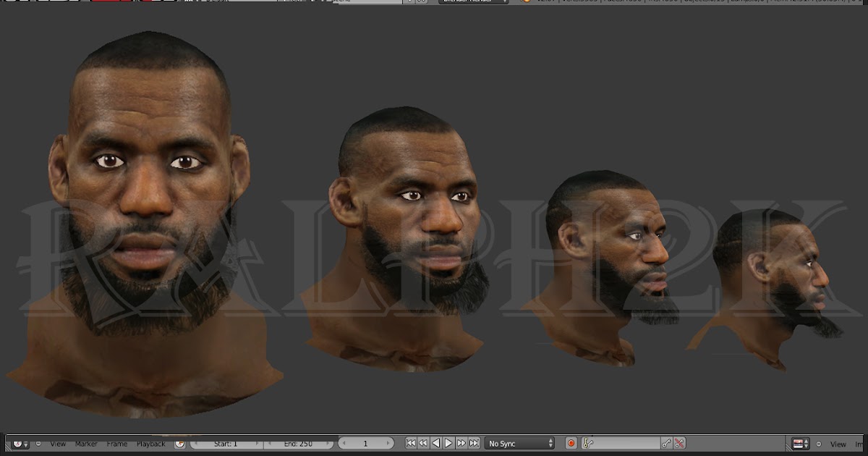Screen dimensions: 868x456
Task: Open the Playback menu
Action: 150,444
